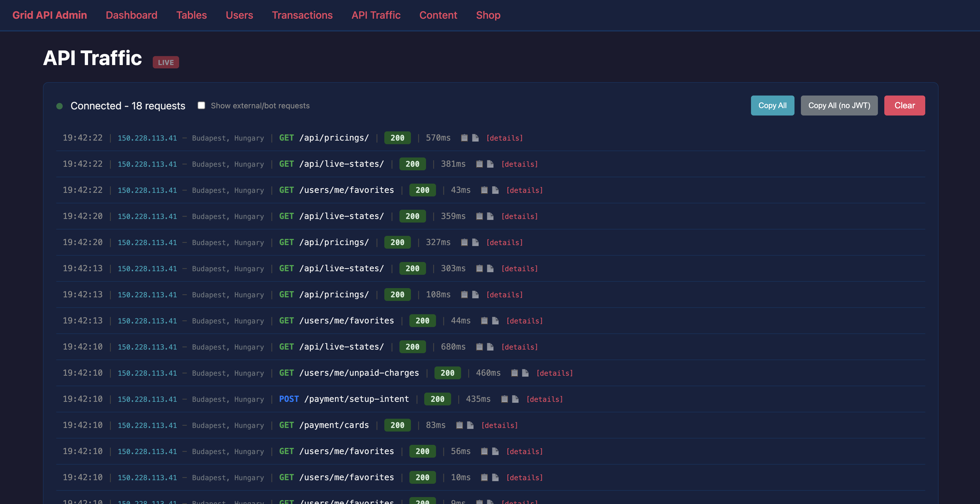
Task: Enable Show external/bot requests checkbox
Action: pyautogui.click(x=201, y=106)
